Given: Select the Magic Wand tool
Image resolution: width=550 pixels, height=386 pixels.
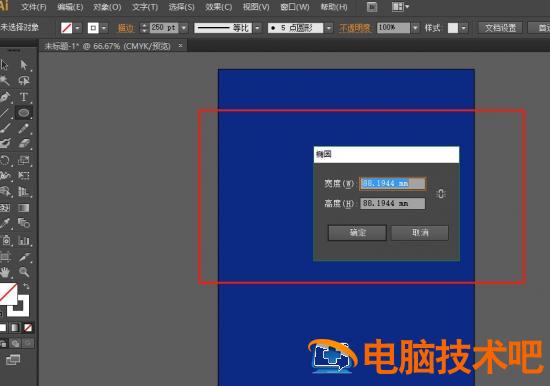Looking at the screenshot, I should (4, 81).
